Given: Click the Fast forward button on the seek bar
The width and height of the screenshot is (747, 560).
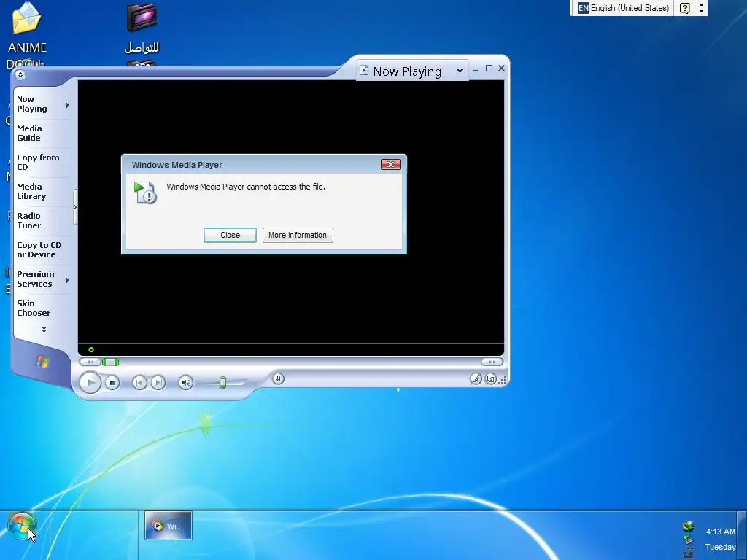Looking at the screenshot, I should pyautogui.click(x=492, y=362).
